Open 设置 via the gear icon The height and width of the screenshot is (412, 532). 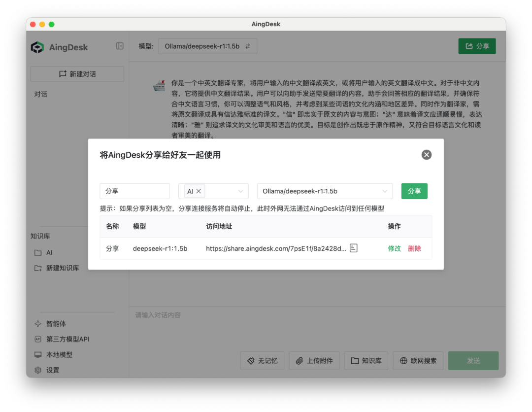tap(48, 370)
